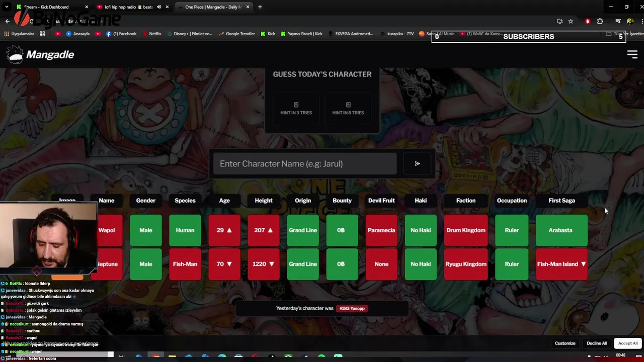Accept all cookies with Accept All

point(627,343)
